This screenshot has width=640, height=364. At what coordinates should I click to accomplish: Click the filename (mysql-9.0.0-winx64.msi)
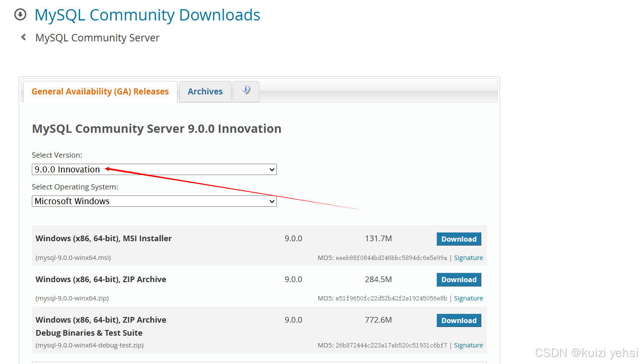(73, 258)
